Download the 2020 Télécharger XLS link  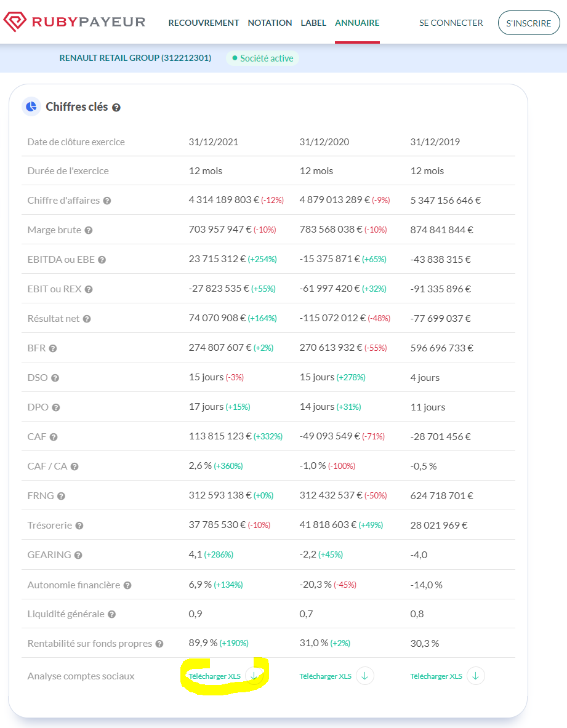(x=326, y=676)
